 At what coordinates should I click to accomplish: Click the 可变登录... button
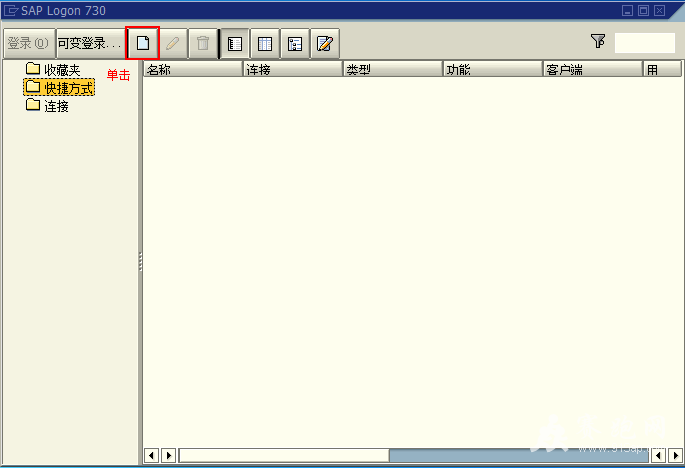(x=90, y=43)
